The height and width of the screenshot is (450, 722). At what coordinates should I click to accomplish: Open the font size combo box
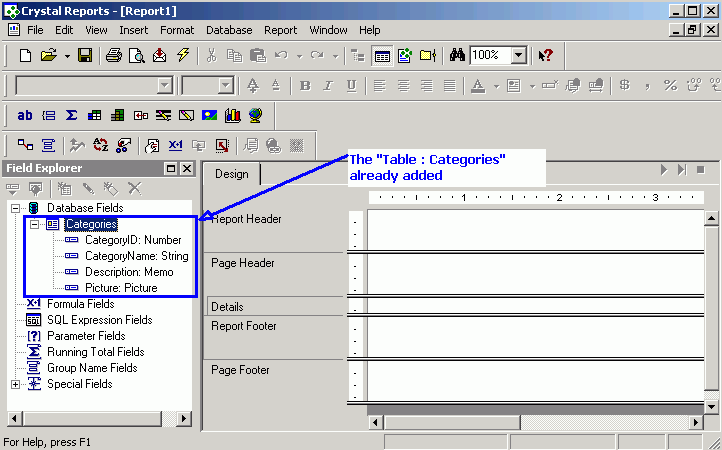coord(207,86)
